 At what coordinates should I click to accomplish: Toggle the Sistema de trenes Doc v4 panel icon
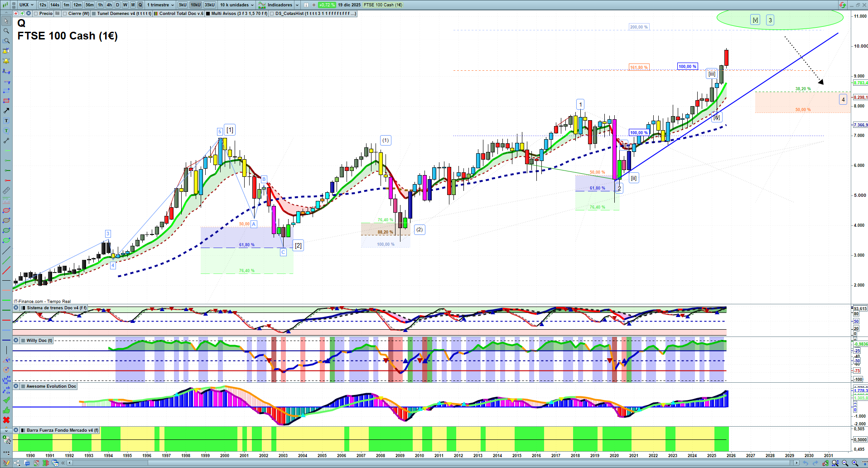pos(23,308)
